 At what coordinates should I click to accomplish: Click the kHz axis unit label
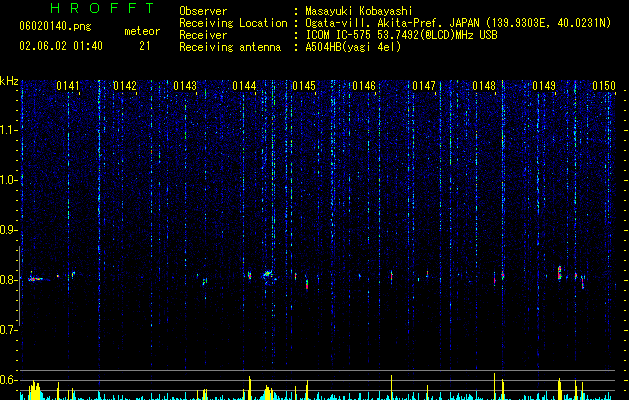(9, 81)
